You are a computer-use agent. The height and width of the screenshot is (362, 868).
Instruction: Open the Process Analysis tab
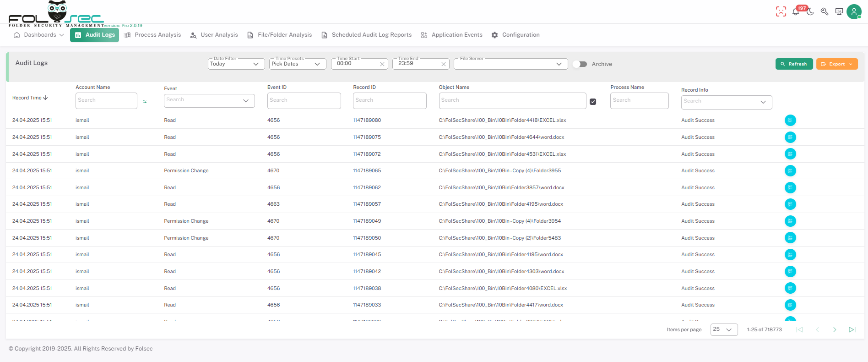click(152, 35)
